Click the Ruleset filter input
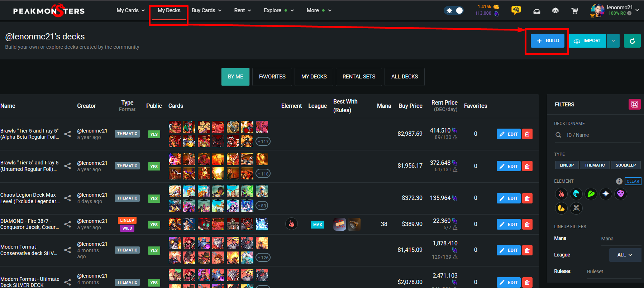This screenshot has width=644, height=288. click(x=613, y=272)
